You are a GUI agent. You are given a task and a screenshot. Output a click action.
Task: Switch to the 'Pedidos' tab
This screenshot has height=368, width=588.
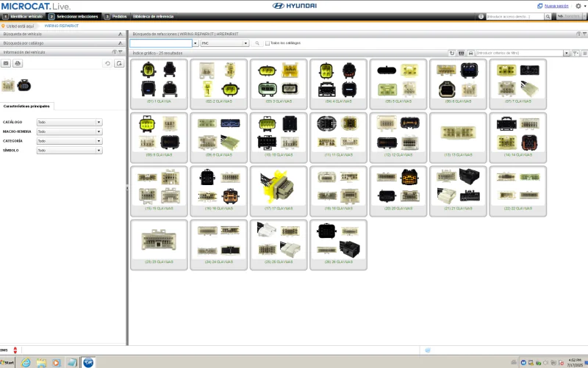(115, 15)
